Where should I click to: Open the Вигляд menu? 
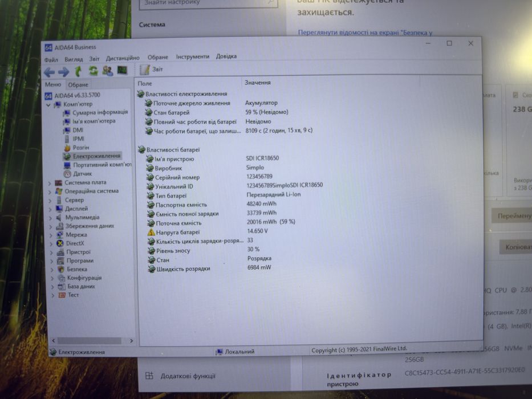tap(74, 59)
